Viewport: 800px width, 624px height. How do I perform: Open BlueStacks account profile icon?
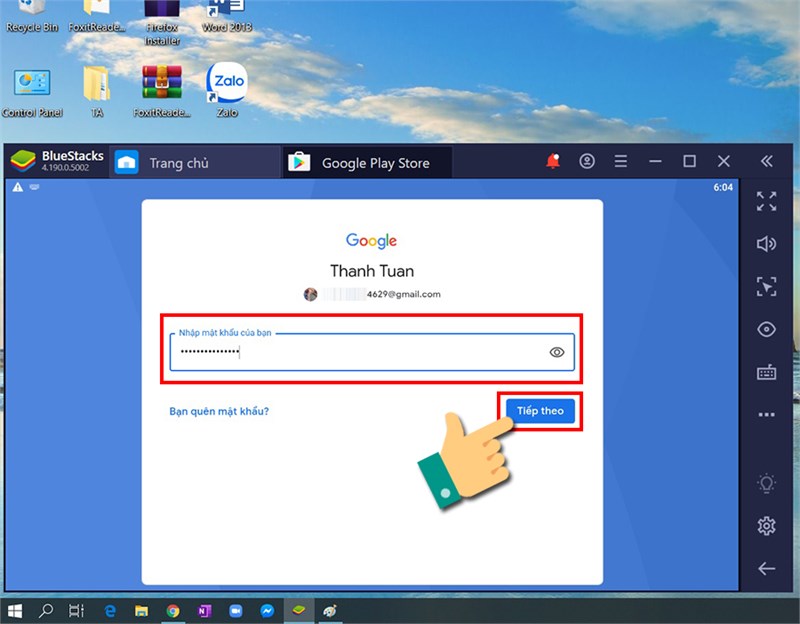(587, 161)
